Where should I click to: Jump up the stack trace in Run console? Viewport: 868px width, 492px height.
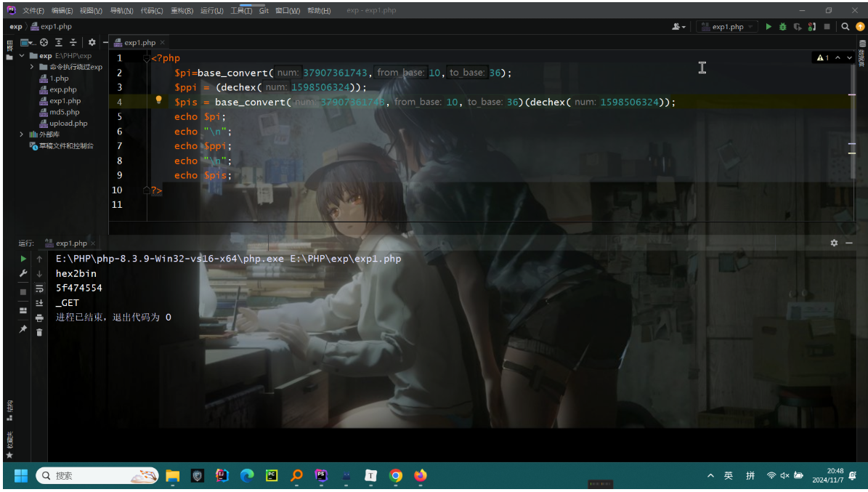[39, 259]
